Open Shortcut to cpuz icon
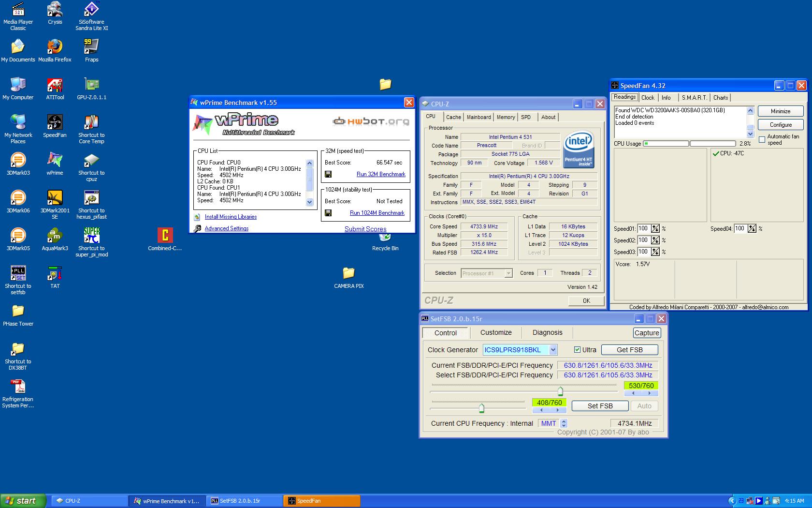The width and height of the screenshot is (812, 508). [91, 167]
